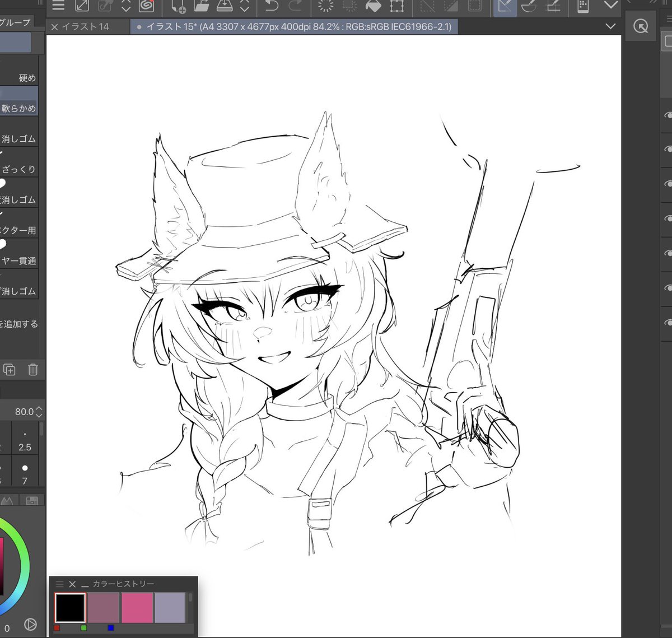672x638 pixels.
Task: Undo the last stroke
Action: [x=272, y=6]
